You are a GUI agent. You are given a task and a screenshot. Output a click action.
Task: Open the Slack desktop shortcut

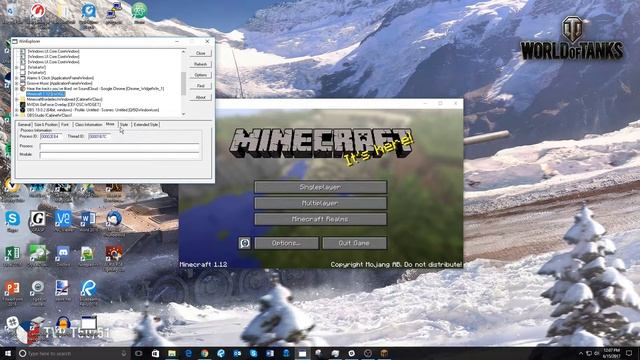point(12,323)
